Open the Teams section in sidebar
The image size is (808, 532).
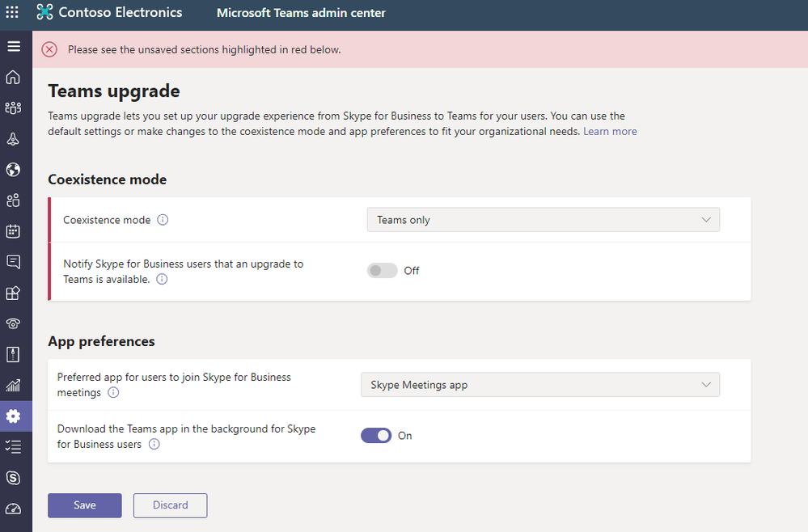coord(14,108)
